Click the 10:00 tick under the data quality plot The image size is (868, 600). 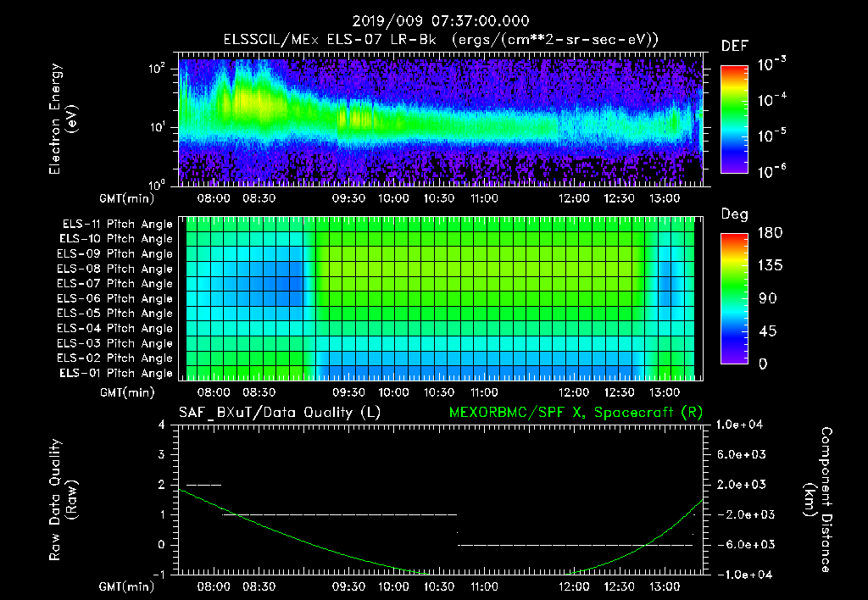393,586
